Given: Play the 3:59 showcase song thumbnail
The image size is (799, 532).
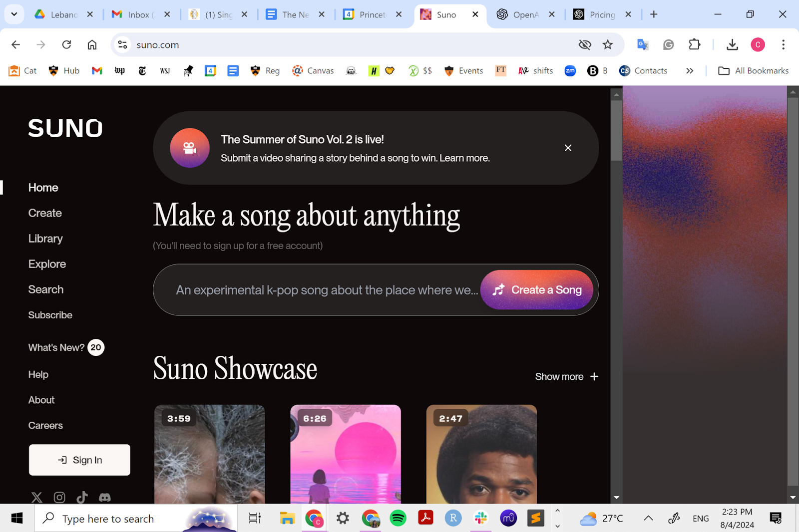Looking at the screenshot, I should 210,454.
